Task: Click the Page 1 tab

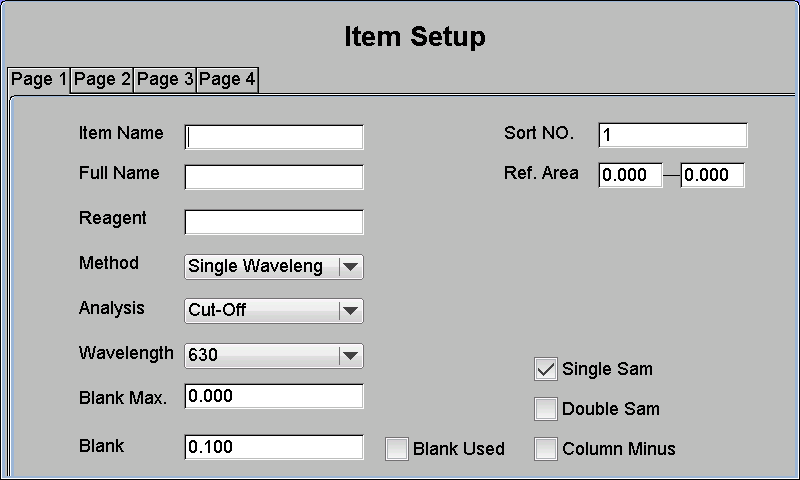Action: [39, 80]
